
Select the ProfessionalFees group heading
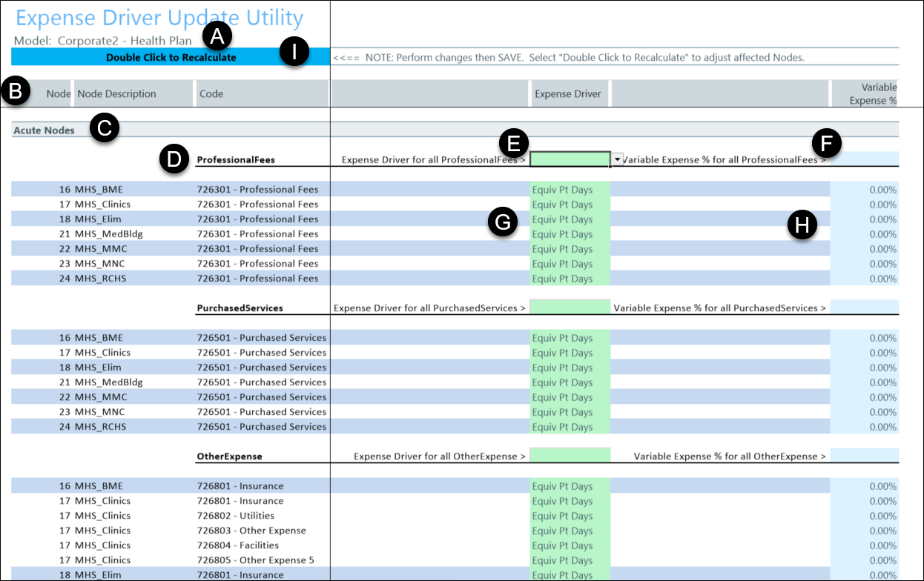tap(236, 159)
